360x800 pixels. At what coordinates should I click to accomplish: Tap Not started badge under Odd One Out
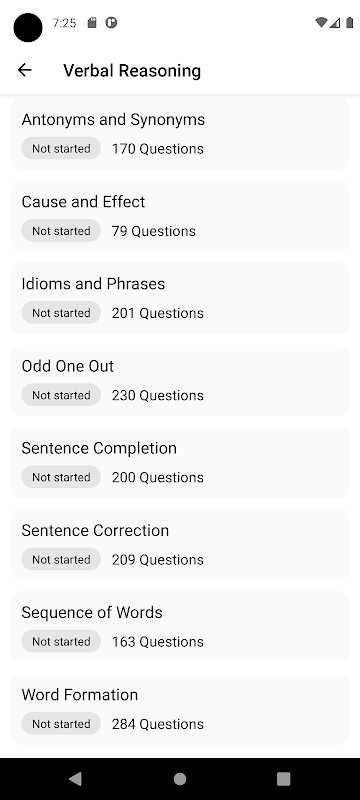pos(61,395)
